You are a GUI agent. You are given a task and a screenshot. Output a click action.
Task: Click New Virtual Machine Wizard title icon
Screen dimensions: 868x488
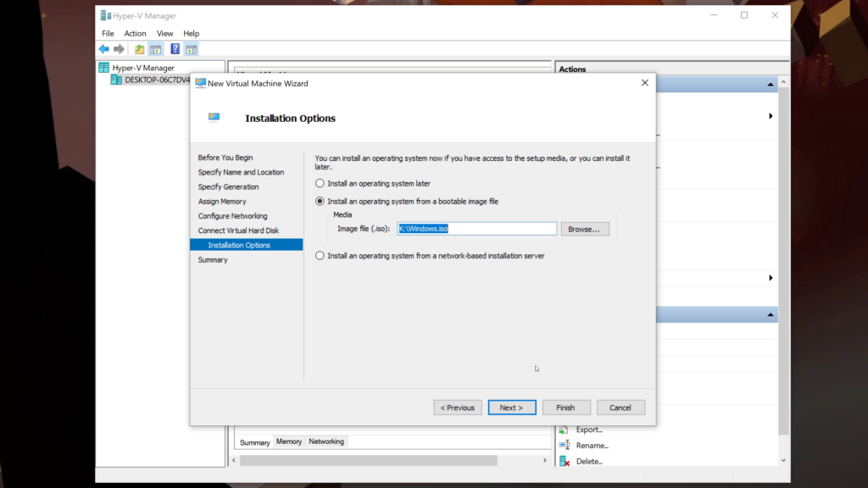200,83
